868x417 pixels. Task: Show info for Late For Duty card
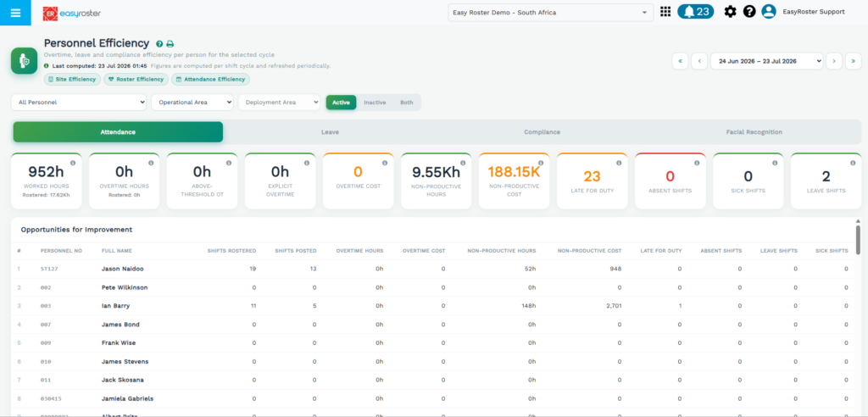pyautogui.click(x=619, y=163)
